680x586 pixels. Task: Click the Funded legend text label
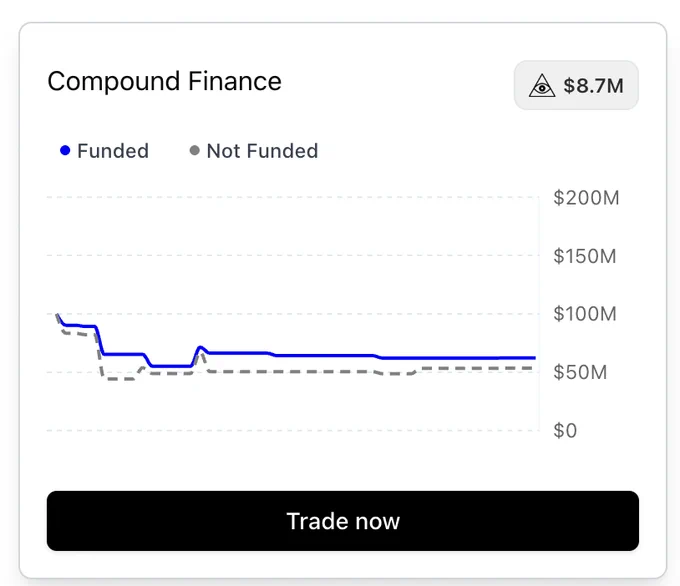click(x=113, y=151)
